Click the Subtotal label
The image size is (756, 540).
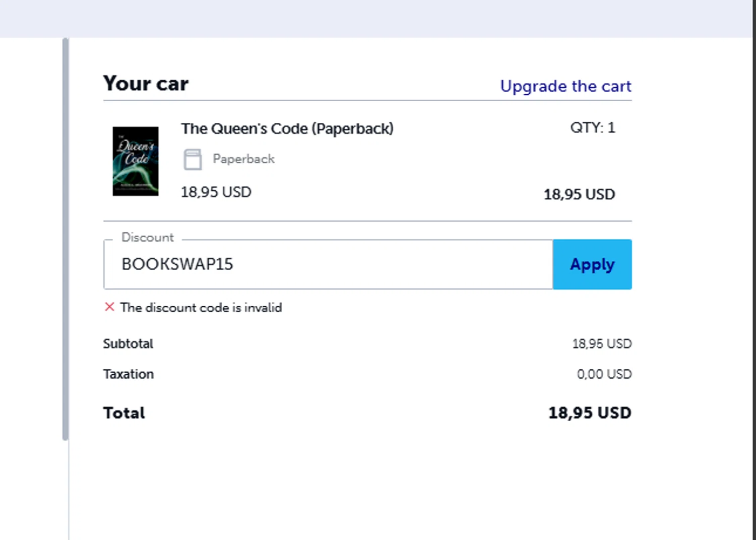128,344
